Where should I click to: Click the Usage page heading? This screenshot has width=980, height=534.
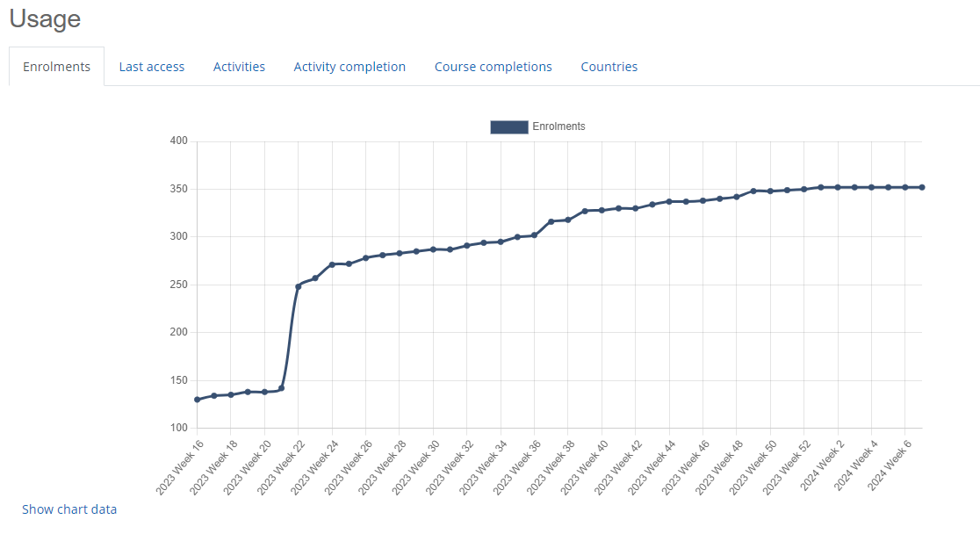(x=45, y=19)
